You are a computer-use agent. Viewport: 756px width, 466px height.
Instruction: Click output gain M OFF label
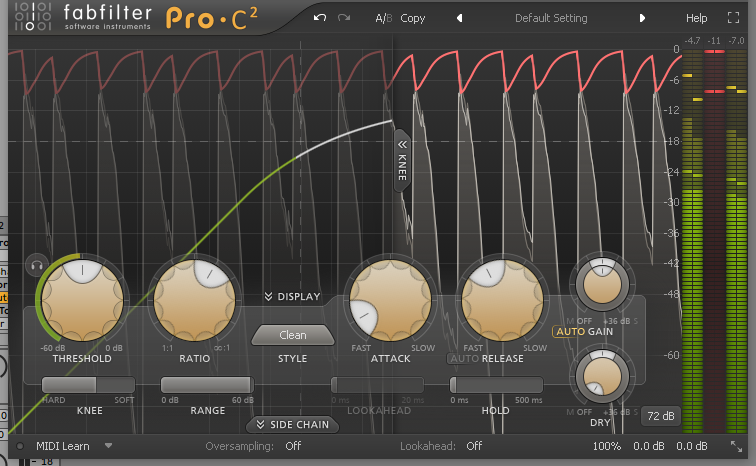[x=579, y=321]
